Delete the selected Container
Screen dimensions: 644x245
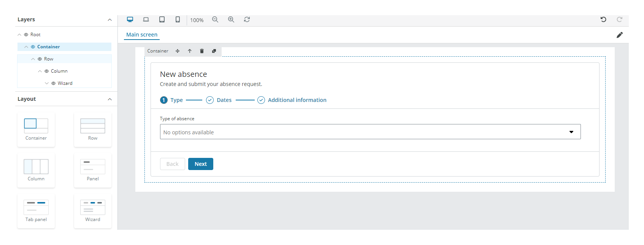click(x=202, y=51)
